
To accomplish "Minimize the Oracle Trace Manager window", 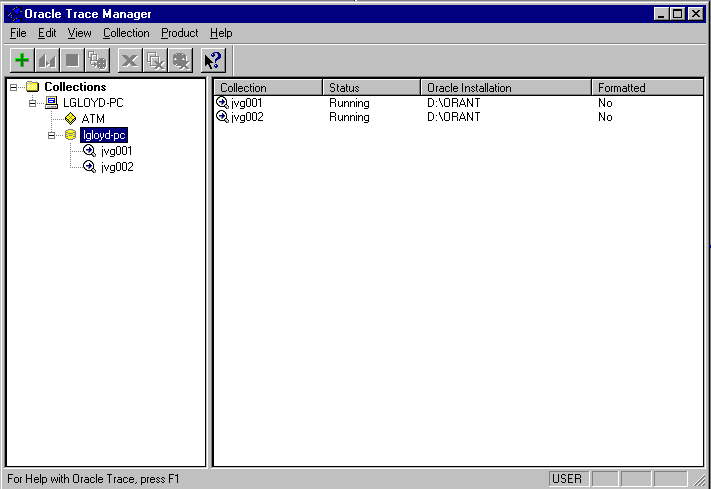I will 661,14.
